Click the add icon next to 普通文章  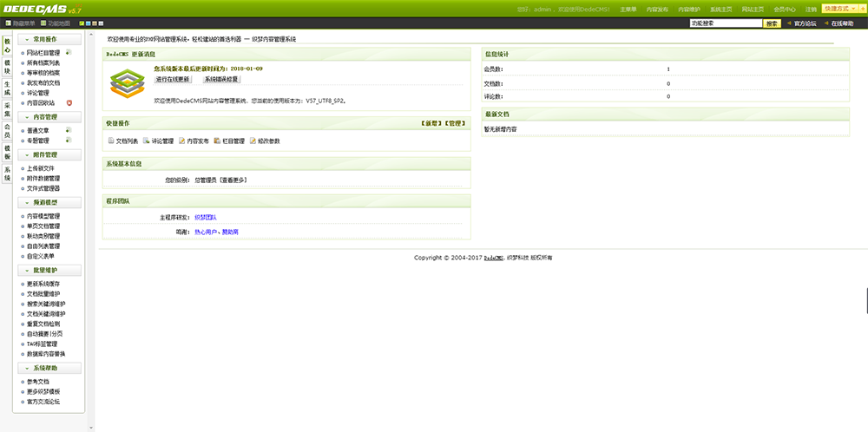[69, 130]
